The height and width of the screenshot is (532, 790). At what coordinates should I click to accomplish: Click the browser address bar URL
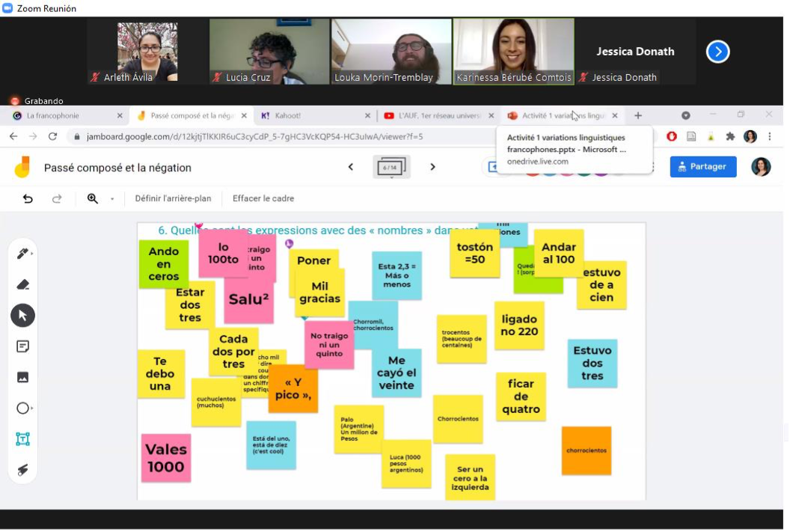(x=254, y=137)
